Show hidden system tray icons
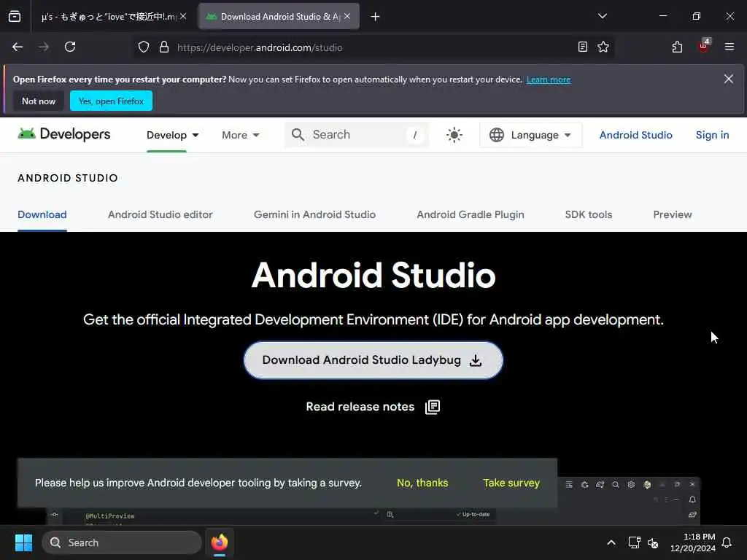The width and height of the screenshot is (747, 560). tap(611, 542)
